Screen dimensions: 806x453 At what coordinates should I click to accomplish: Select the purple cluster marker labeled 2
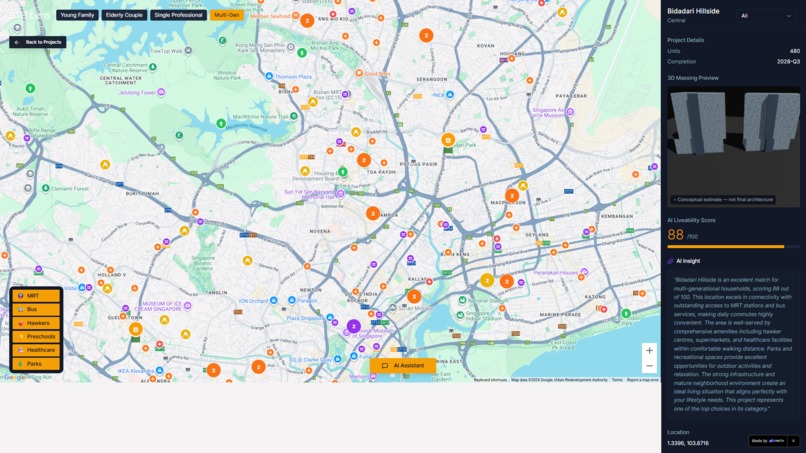tap(353, 326)
